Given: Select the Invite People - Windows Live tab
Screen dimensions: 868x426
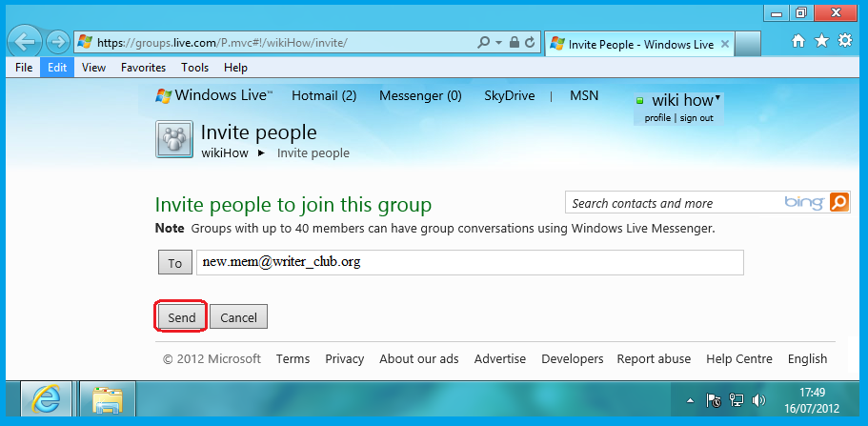Looking at the screenshot, I should click(640, 45).
